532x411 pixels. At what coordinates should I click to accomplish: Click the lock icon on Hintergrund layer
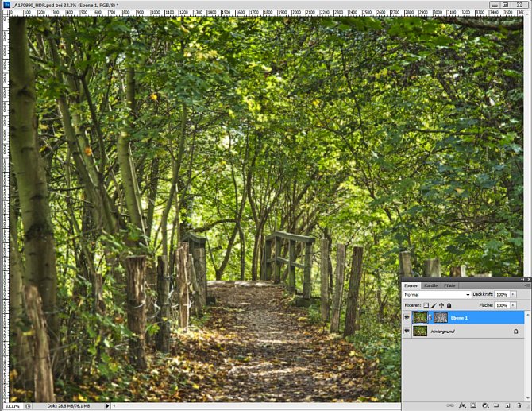(x=515, y=332)
